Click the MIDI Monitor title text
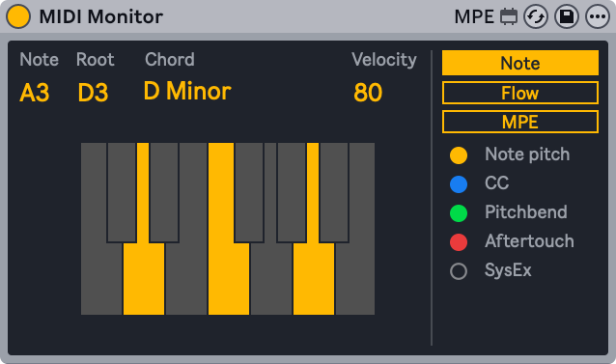 [x=101, y=16]
